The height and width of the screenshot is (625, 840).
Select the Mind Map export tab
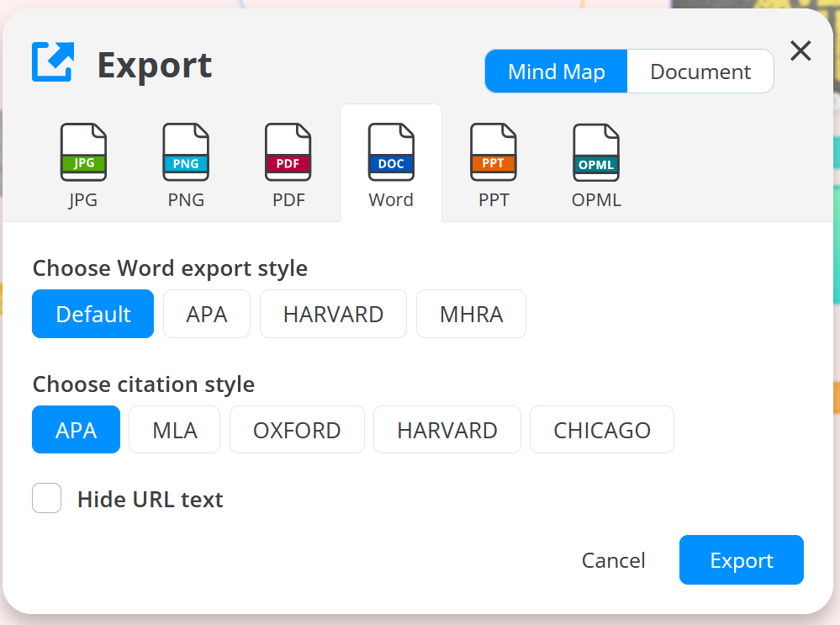coord(555,71)
